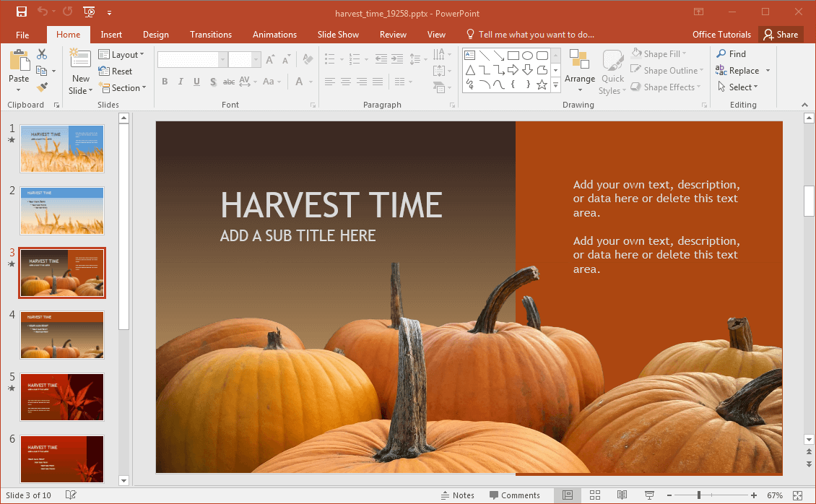Screen dimensions: 816x504
Task: Open the Select dropdown
Action: (737, 87)
